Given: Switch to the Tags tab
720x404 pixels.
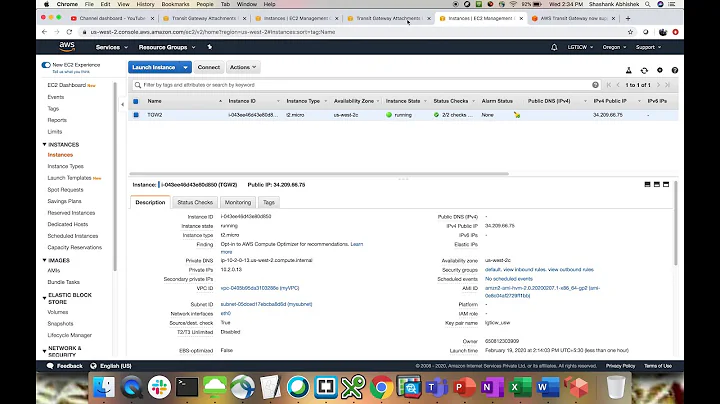Looking at the screenshot, I should click(269, 202).
